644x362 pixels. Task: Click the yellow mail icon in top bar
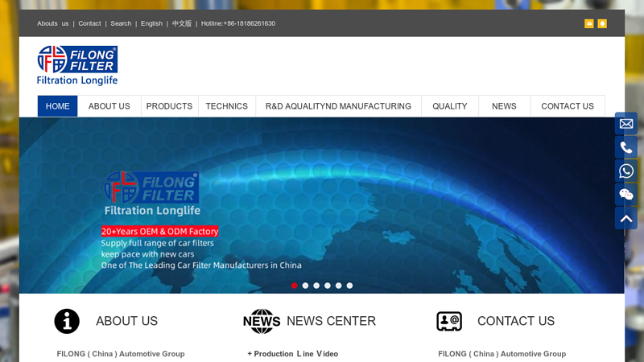pos(589,24)
